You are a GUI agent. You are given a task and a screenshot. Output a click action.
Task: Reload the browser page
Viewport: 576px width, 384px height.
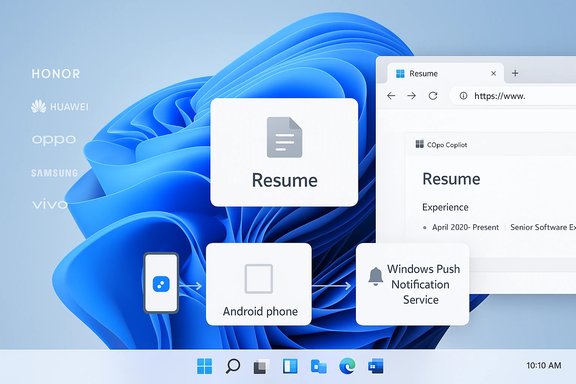click(x=433, y=96)
